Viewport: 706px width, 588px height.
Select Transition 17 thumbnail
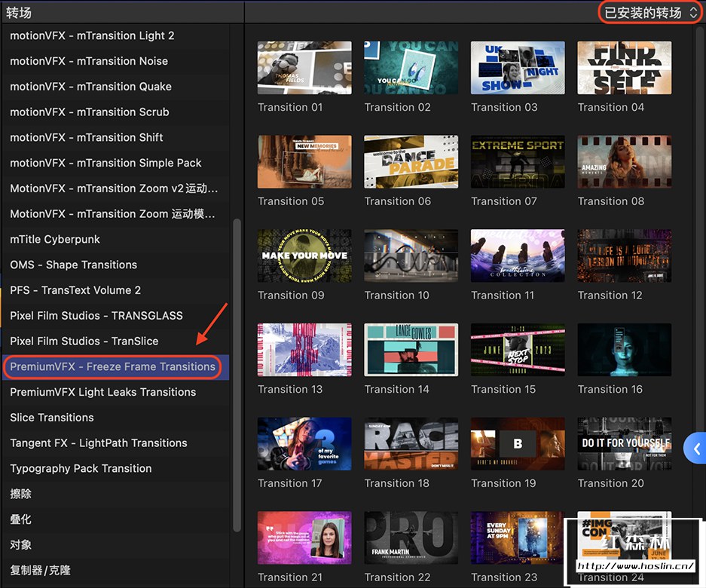(304, 444)
